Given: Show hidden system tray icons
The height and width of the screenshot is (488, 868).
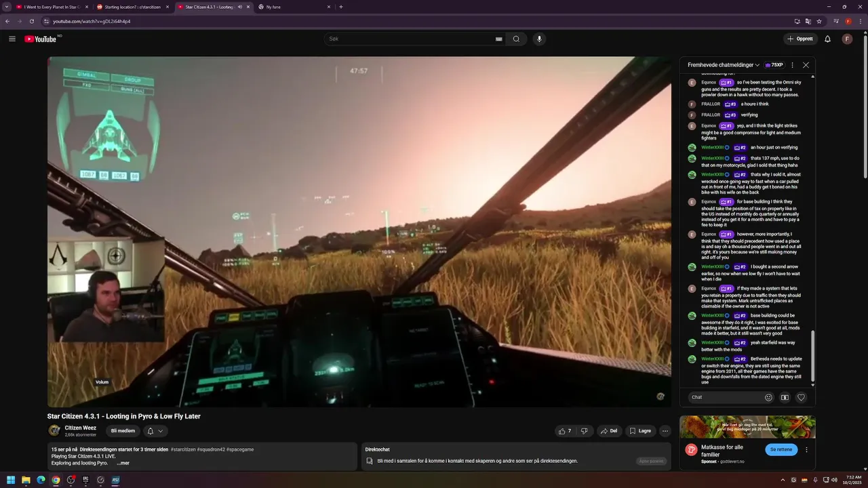Looking at the screenshot, I should 783,480.
